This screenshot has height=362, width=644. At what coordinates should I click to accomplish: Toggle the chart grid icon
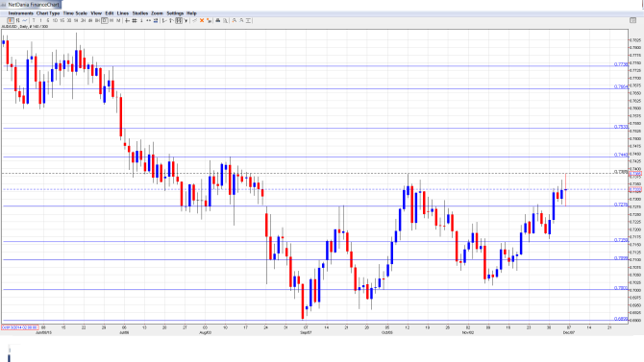click(x=135, y=20)
